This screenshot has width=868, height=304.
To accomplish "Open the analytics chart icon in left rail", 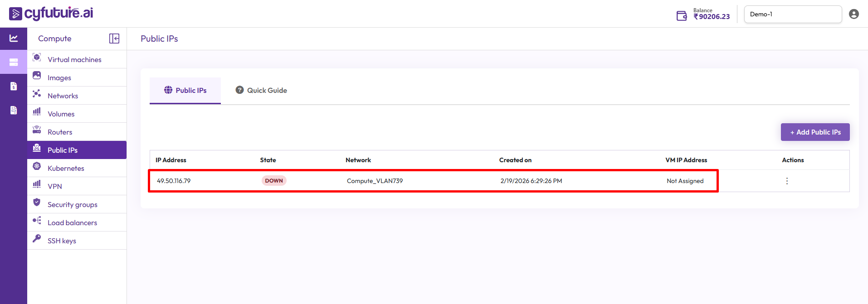I will click(14, 39).
